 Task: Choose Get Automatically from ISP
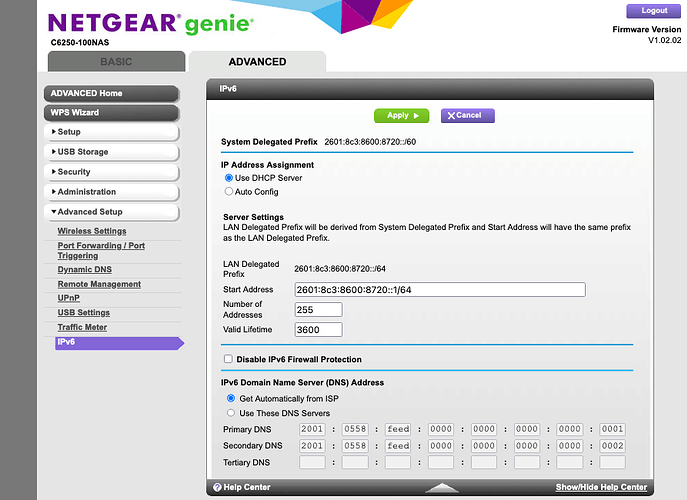click(x=231, y=398)
